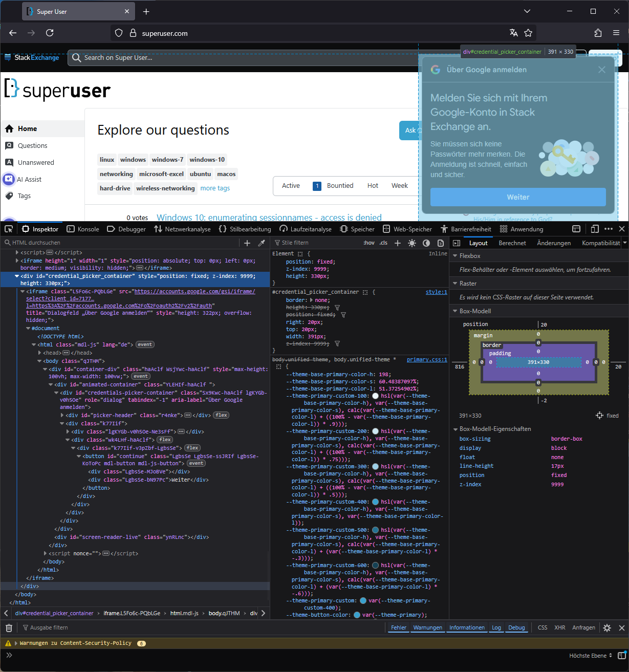The height and width of the screenshot is (672, 629).
Task: Pick a color with the eyedropper icon
Action: pyautogui.click(x=262, y=243)
